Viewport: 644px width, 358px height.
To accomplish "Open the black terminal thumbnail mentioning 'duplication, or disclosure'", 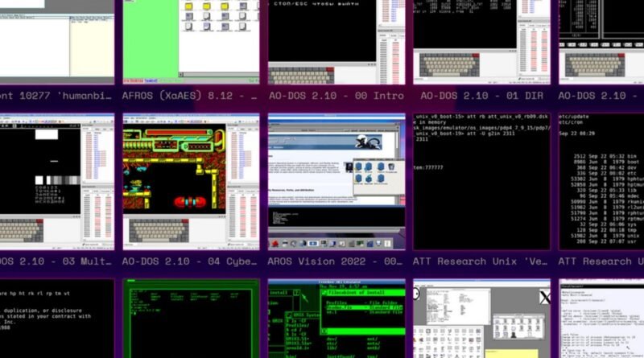I will pos(57,319).
